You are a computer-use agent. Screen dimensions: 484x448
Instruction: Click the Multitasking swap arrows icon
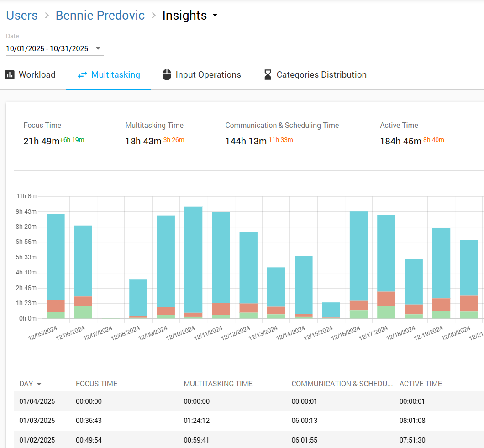pyautogui.click(x=82, y=75)
